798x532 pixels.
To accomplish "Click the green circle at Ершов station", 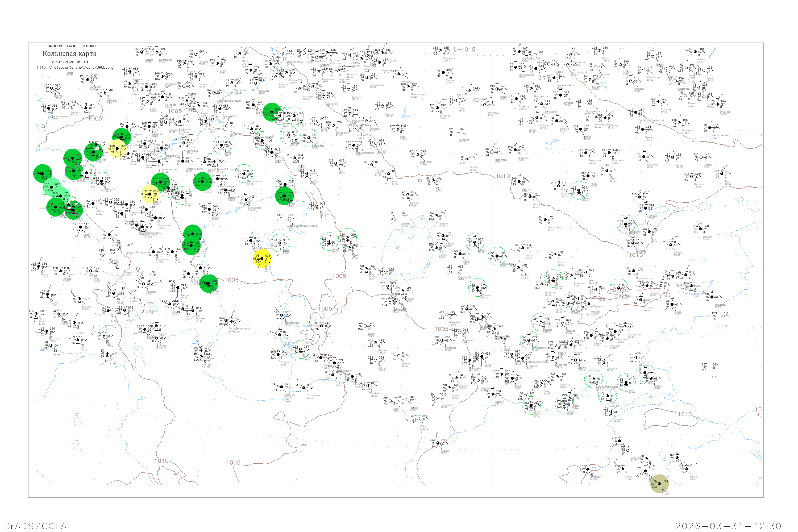I will point(272,112).
